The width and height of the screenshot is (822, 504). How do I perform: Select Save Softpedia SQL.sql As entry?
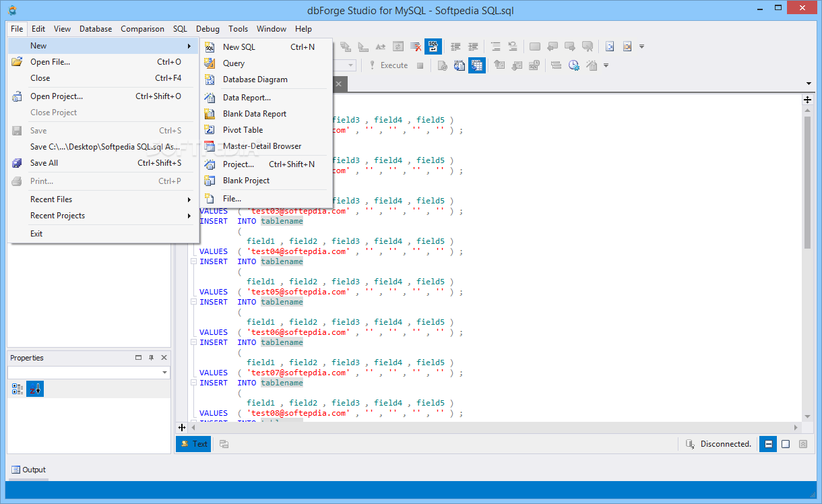[103, 147]
